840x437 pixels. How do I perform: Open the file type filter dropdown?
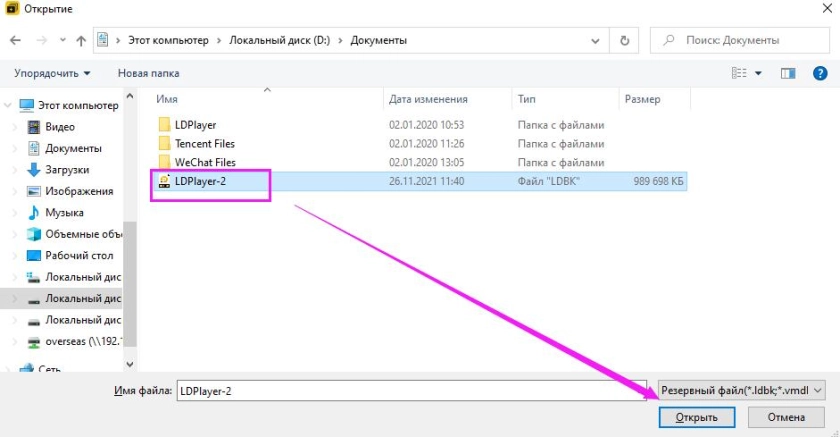(742, 390)
